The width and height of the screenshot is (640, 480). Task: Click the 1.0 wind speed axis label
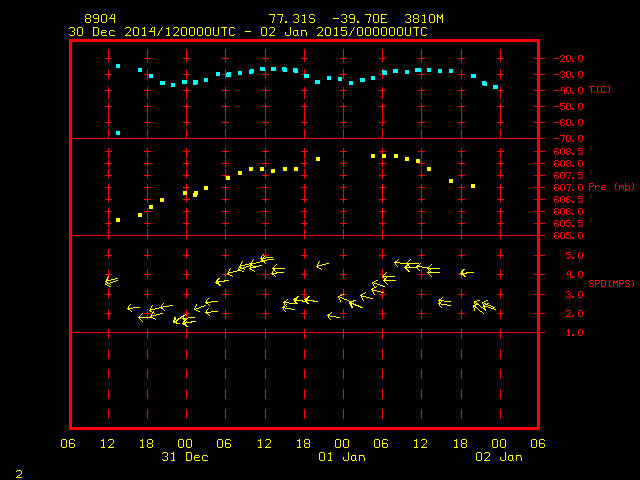pos(575,333)
